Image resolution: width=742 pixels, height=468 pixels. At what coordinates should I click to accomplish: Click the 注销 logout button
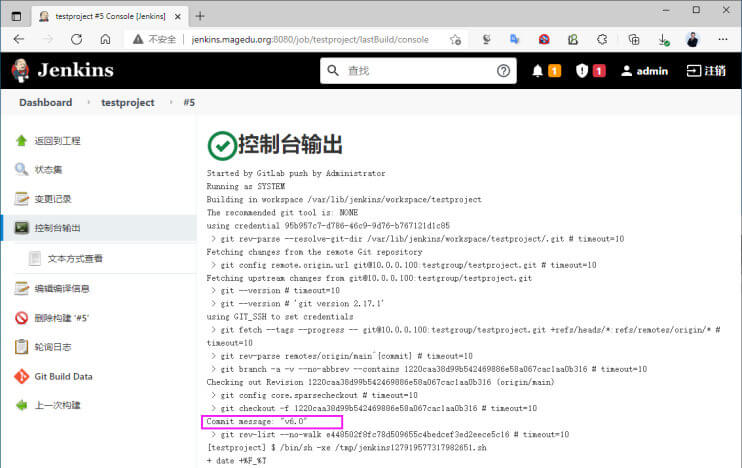coord(706,71)
